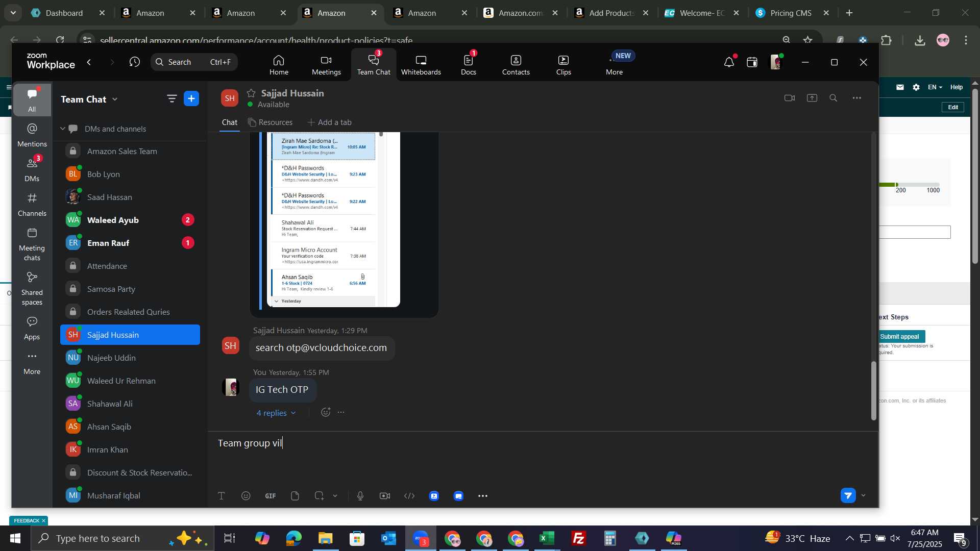
Task: Open Zoom notifications bell
Action: click(729, 62)
